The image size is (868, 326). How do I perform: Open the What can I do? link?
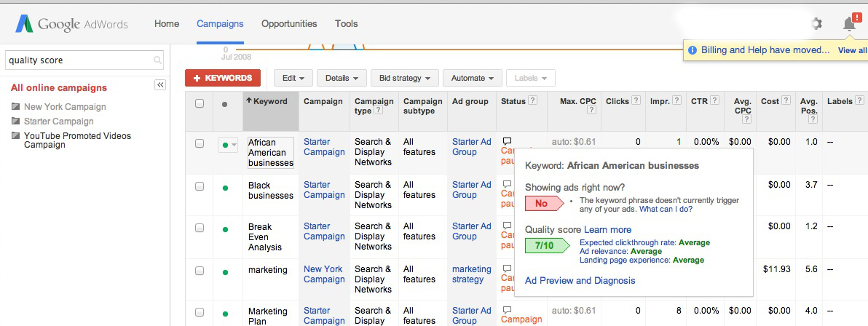(666, 210)
